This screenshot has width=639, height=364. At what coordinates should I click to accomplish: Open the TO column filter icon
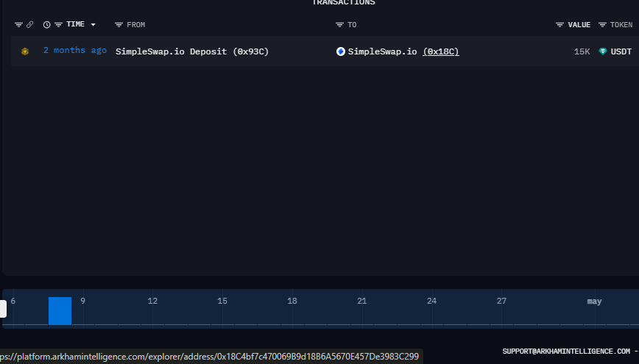click(x=339, y=25)
